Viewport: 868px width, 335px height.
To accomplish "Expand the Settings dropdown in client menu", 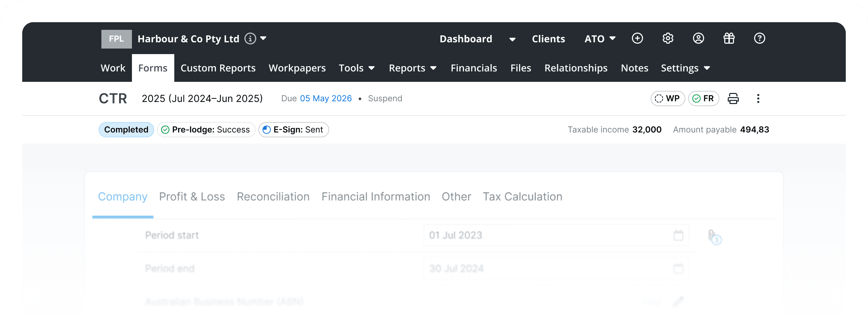I will point(685,68).
